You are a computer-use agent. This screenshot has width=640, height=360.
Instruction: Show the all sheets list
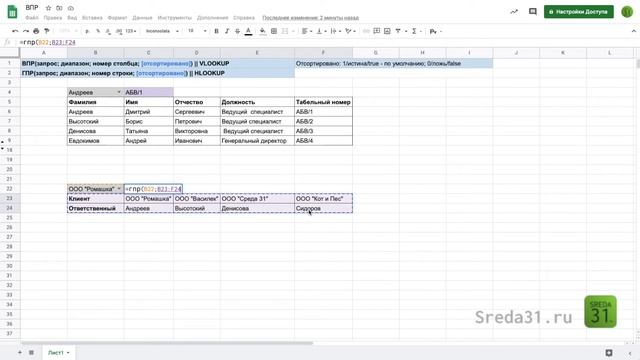pyautogui.click(x=31, y=352)
